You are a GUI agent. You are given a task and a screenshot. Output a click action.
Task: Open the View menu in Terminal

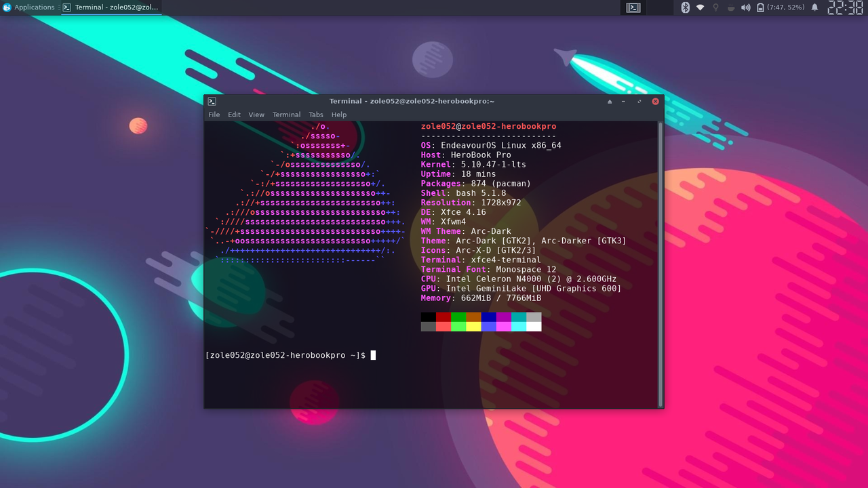pyautogui.click(x=256, y=115)
